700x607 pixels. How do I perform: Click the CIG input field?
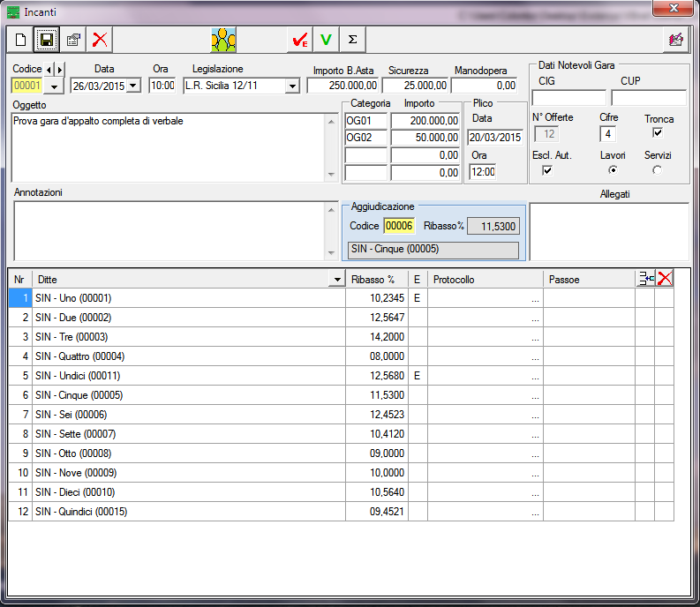(568, 97)
